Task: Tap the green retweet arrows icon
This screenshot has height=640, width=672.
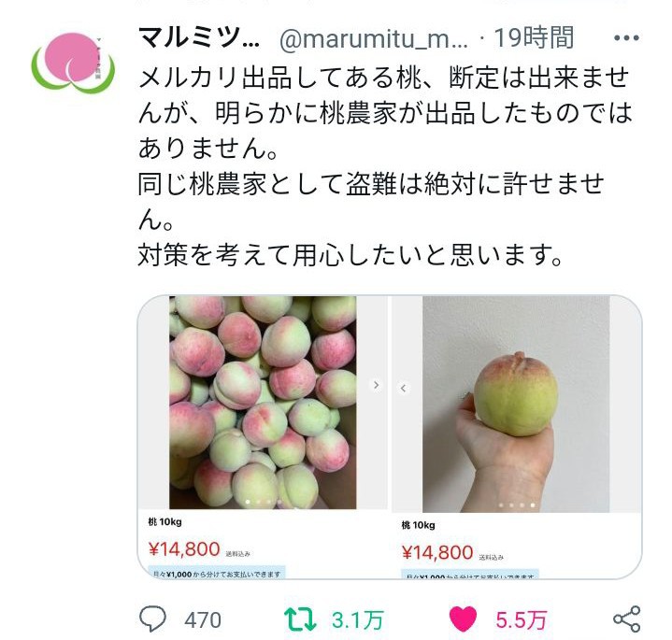Action: pyautogui.click(x=300, y=619)
